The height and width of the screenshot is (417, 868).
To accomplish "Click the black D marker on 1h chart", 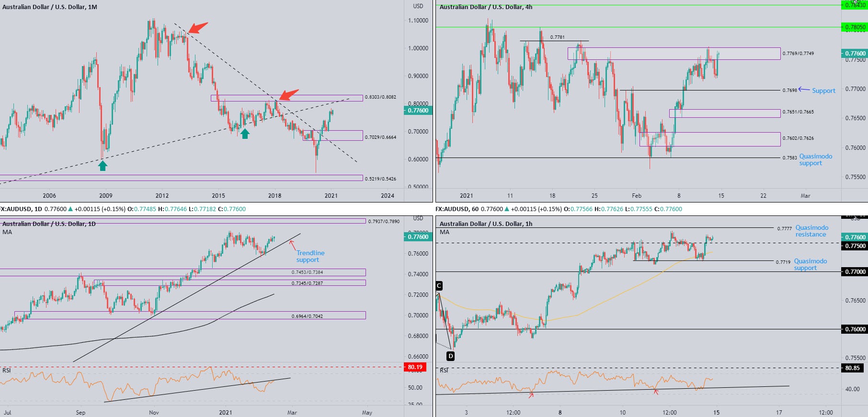I will click(450, 356).
